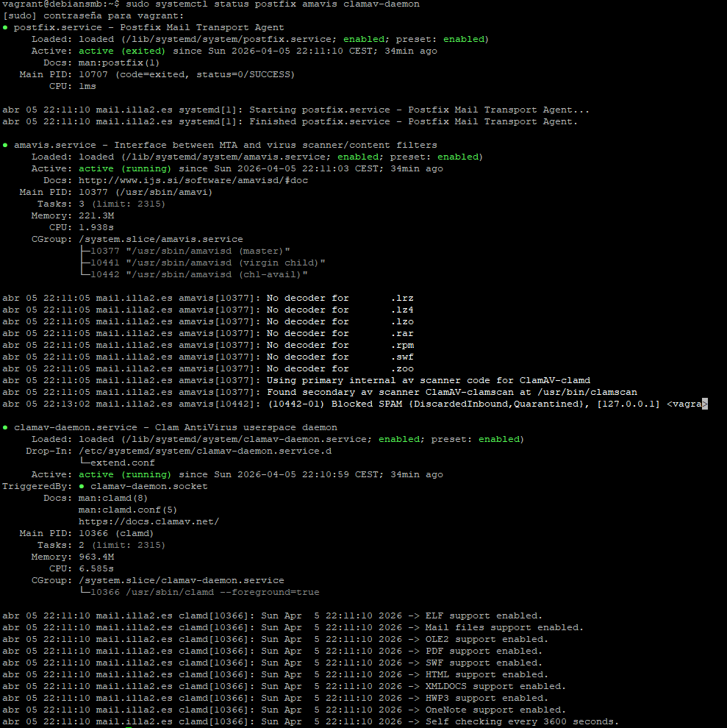Screen dimensions: 727x728
Task: Open the https://docs.clamav.net/ link
Action: coord(148,522)
